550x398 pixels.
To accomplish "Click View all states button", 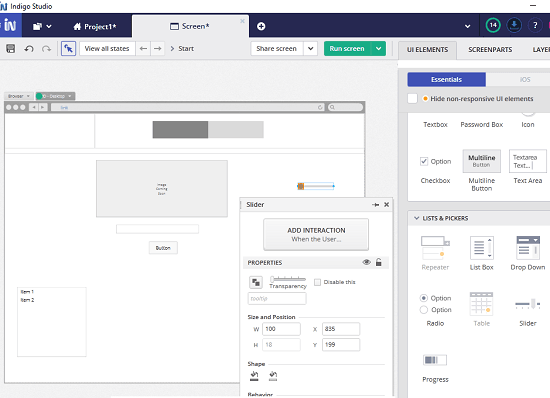I will [107, 48].
